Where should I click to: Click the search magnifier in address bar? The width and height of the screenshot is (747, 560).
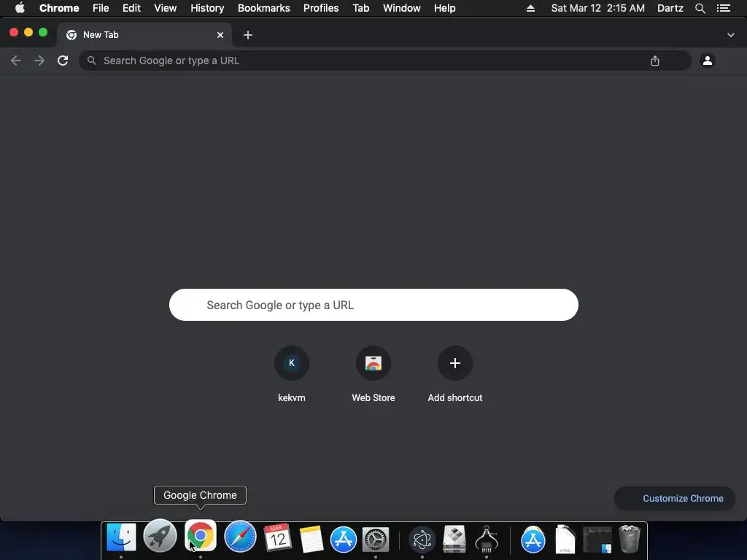(x=91, y=61)
